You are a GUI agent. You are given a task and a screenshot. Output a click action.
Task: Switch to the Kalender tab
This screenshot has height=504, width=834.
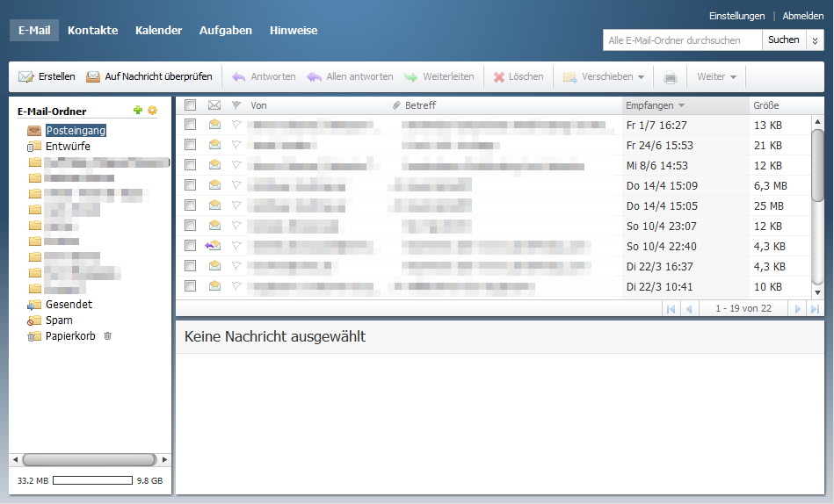coord(158,31)
